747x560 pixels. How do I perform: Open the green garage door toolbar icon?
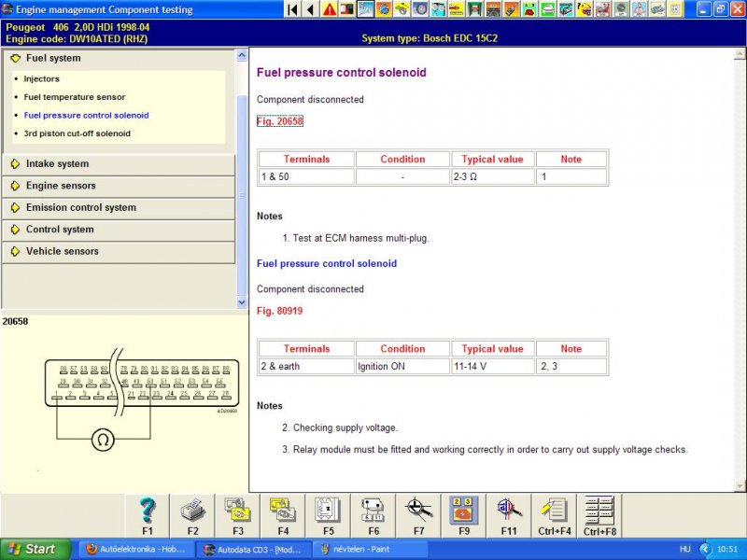click(475, 9)
